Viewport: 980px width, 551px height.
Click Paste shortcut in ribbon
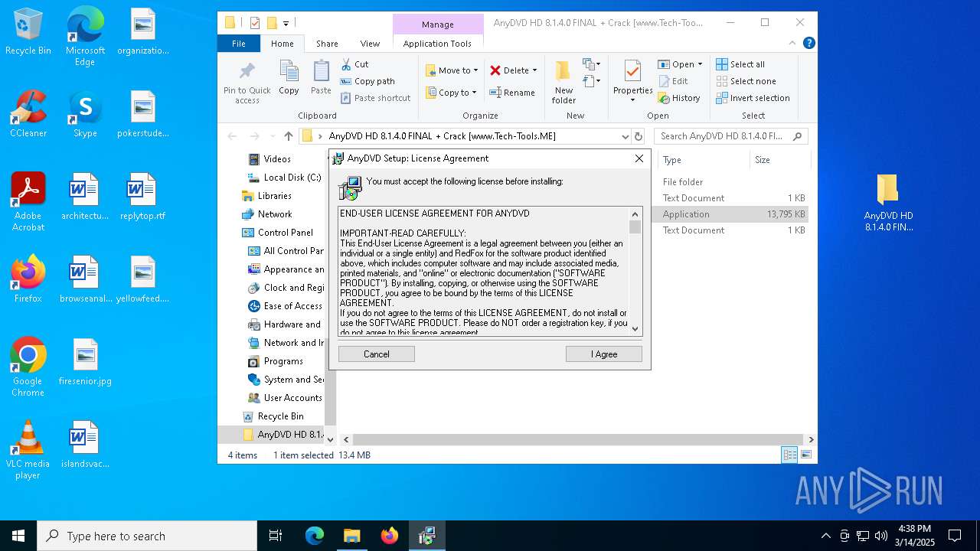tap(375, 98)
